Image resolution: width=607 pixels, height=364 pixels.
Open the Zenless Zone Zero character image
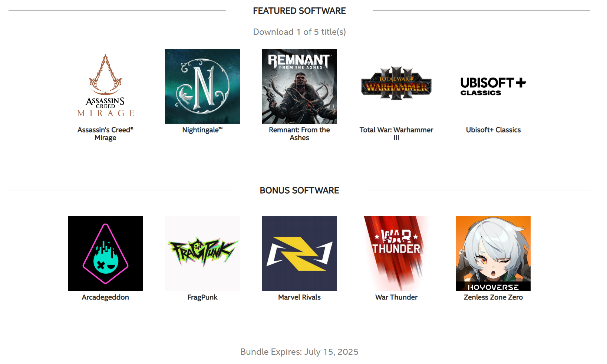[493, 253]
